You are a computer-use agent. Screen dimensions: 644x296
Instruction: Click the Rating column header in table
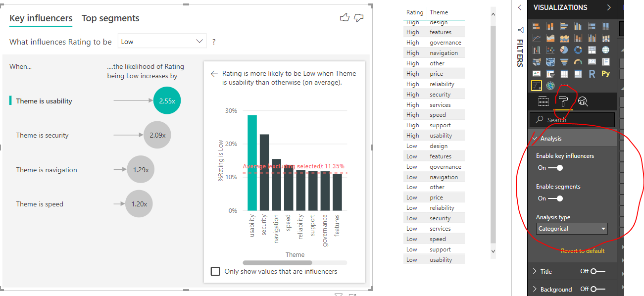(415, 12)
